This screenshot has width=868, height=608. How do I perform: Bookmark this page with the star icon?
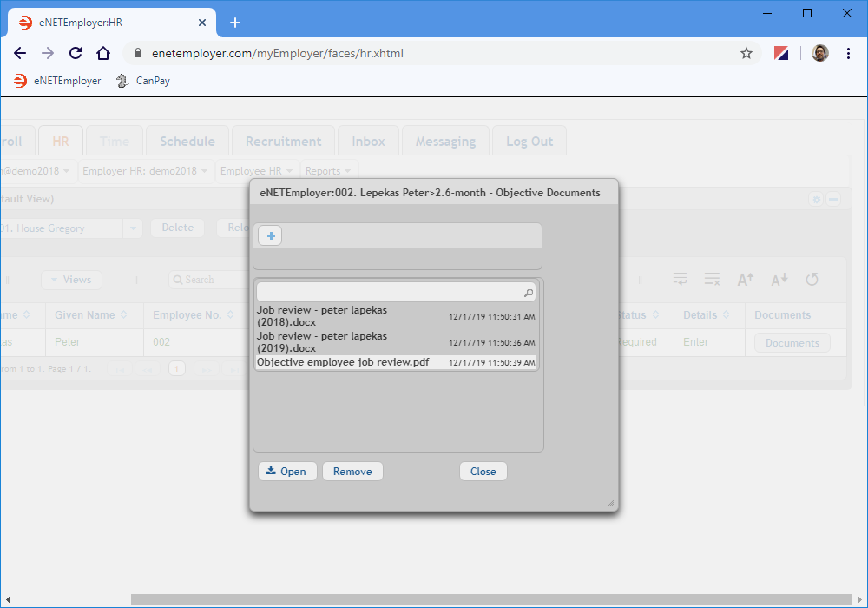pyautogui.click(x=746, y=53)
